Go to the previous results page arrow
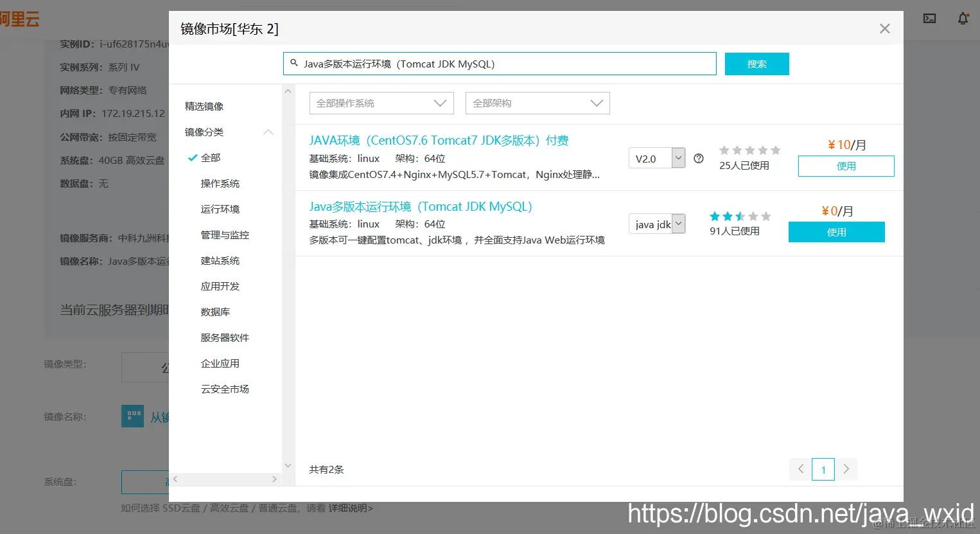This screenshot has height=534, width=980. 801,469
